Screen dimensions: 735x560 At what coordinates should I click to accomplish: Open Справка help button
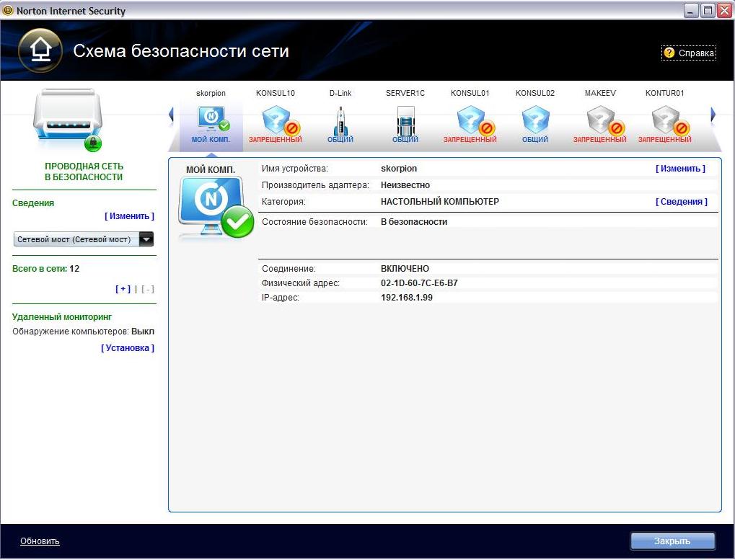pyautogui.click(x=689, y=53)
